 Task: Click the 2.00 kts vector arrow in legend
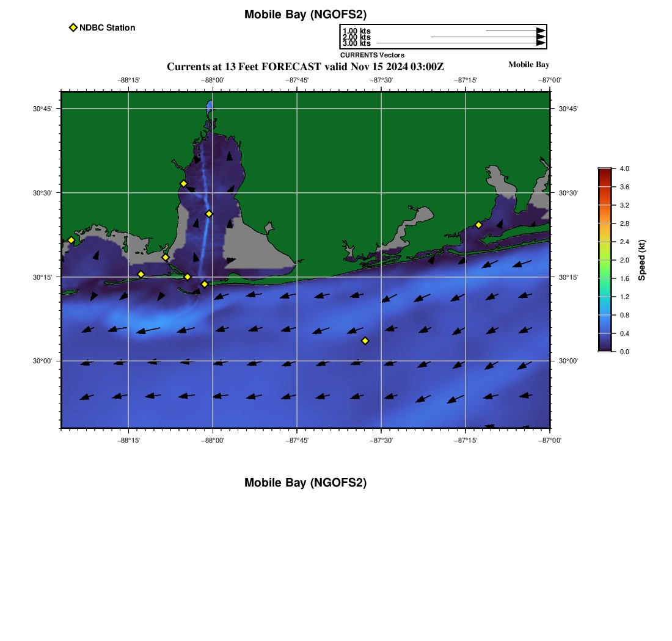pos(486,37)
